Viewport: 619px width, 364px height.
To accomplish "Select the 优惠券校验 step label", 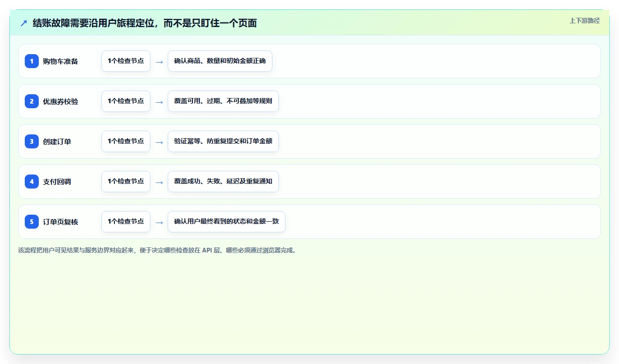I will [60, 102].
